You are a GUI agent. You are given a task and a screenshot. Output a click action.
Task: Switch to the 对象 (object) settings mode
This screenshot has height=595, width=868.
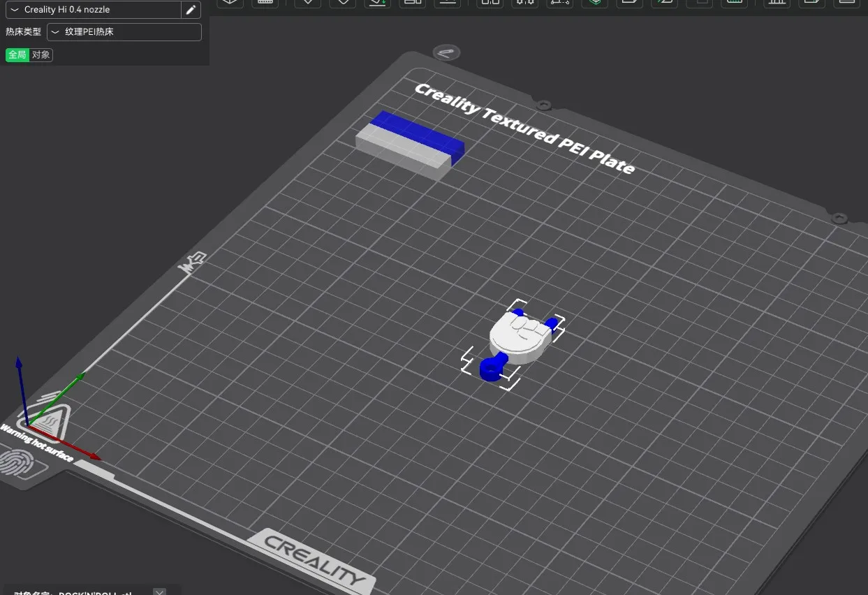[41, 55]
